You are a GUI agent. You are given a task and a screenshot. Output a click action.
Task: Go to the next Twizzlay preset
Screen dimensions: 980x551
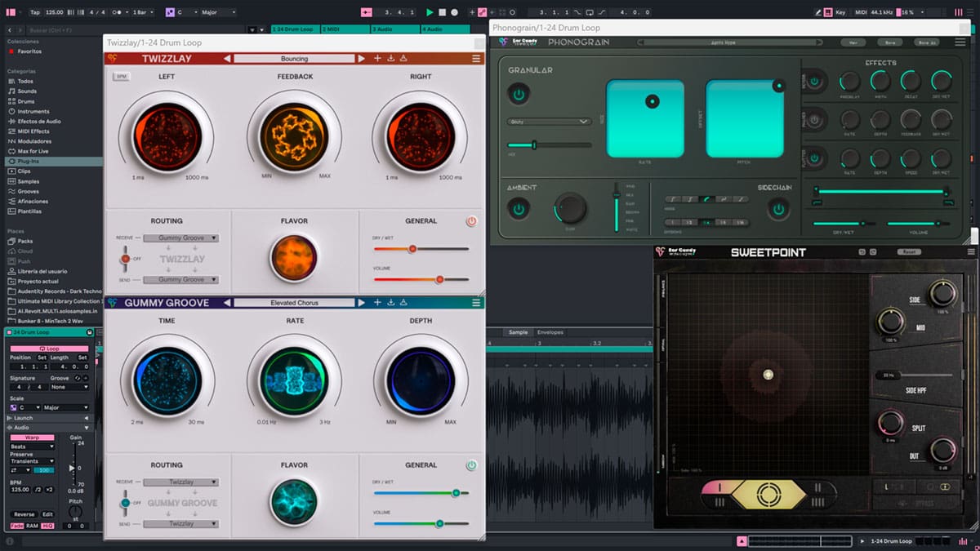point(361,59)
